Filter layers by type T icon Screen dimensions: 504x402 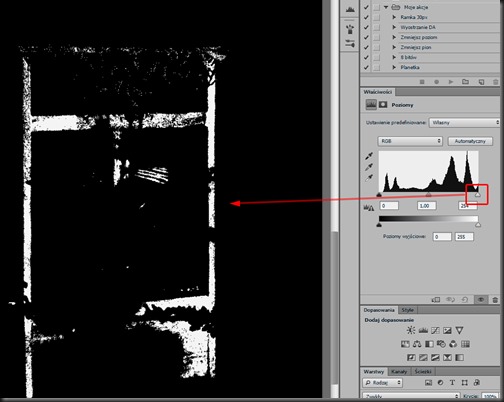pos(452,383)
